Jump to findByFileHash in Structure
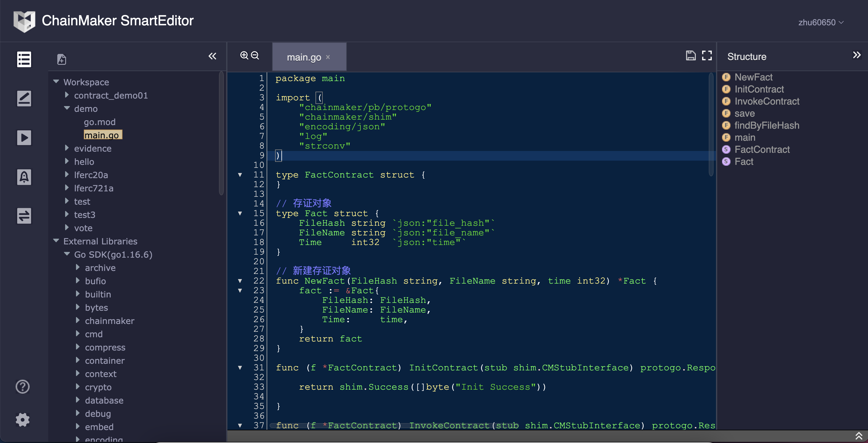Screen dimensions: 868x443 click(767, 125)
